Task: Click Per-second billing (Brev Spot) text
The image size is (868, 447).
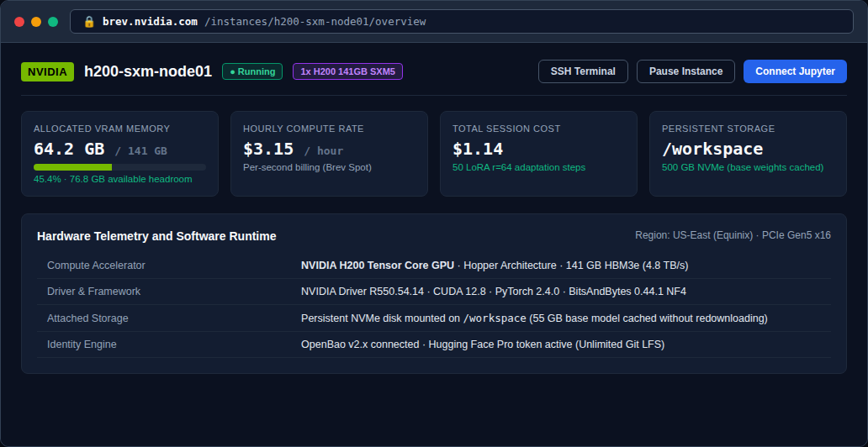Action: coord(307,167)
